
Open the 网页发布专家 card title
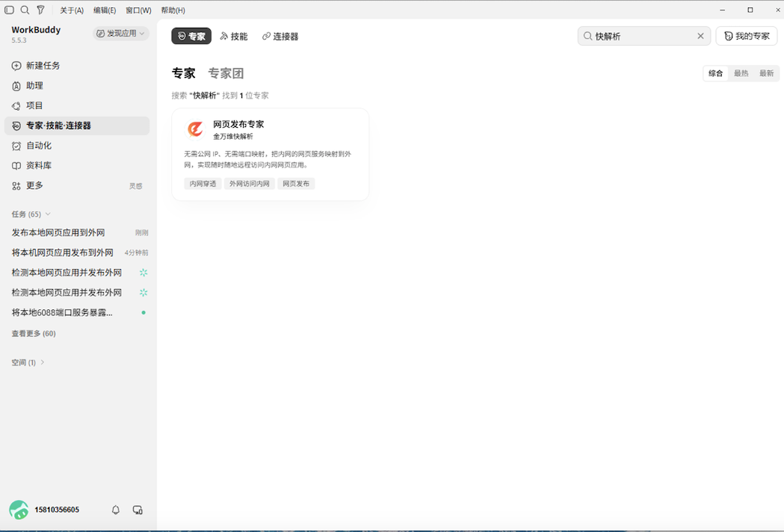(238, 124)
